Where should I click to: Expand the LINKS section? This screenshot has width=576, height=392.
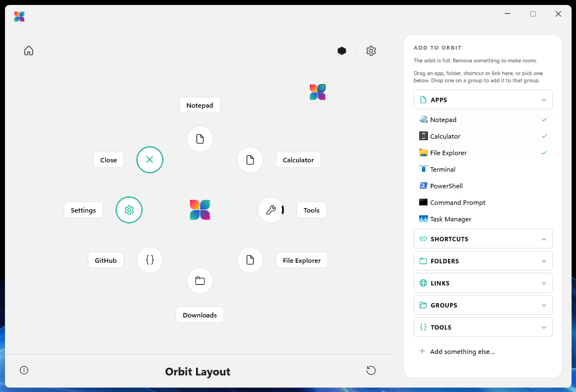tap(483, 283)
